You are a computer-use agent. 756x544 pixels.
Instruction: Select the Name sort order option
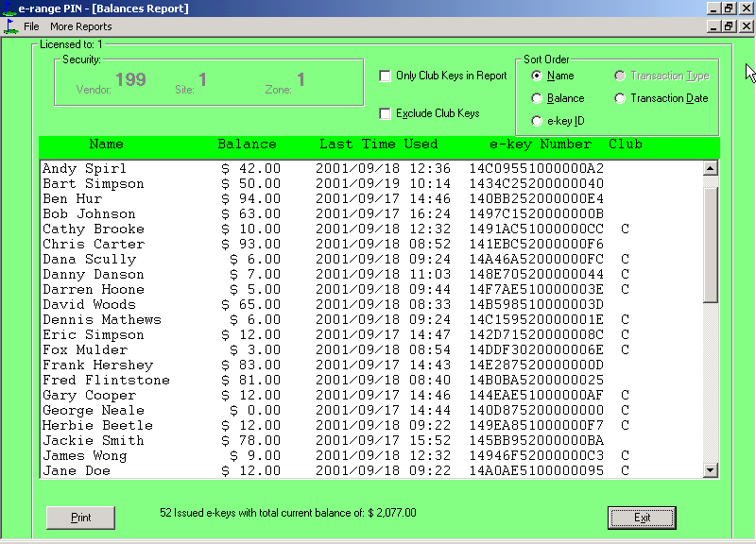pyautogui.click(x=537, y=76)
